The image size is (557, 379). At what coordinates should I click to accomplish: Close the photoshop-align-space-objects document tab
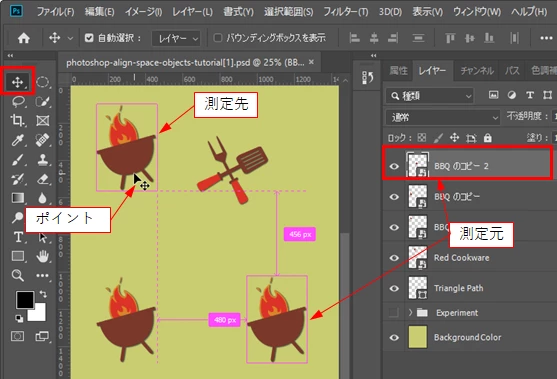click(x=311, y=62)
